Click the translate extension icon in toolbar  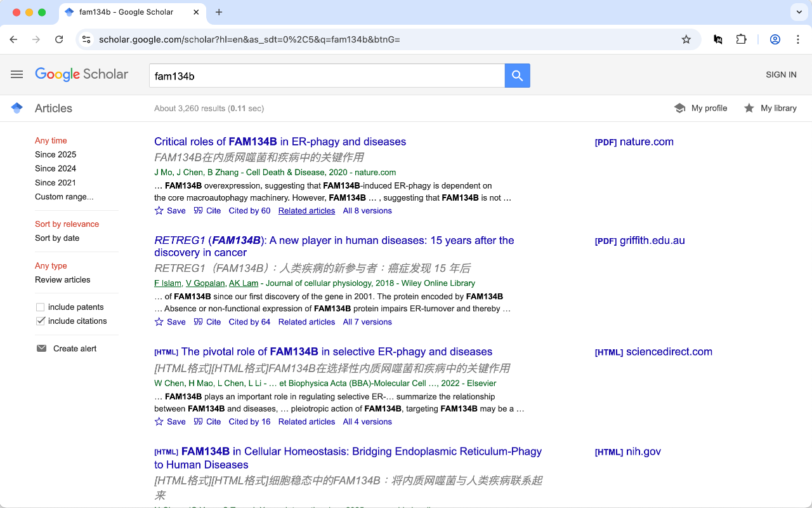[718, 39]
